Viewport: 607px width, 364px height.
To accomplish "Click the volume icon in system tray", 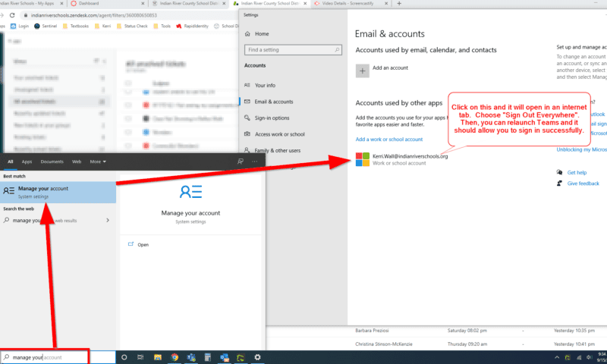I will [x=590, y=357].
